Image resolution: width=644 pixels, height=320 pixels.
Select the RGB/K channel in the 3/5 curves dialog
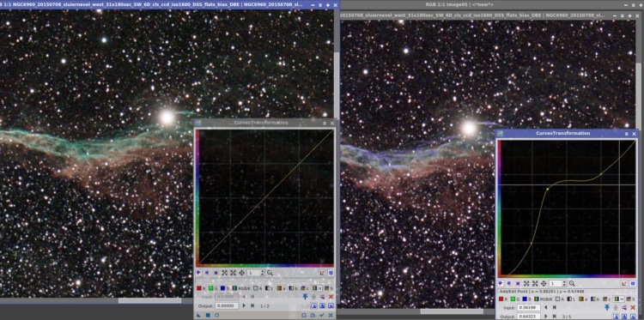click(543, 299)
